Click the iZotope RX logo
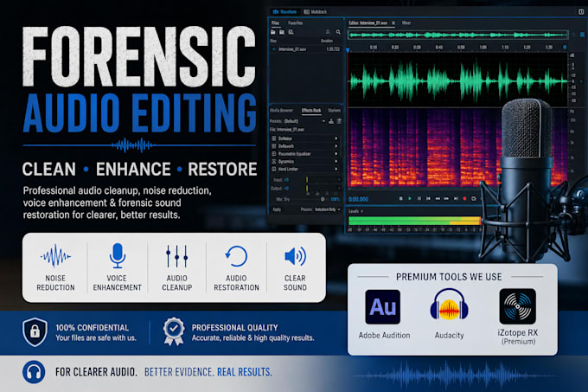 [x=517, y=306]
